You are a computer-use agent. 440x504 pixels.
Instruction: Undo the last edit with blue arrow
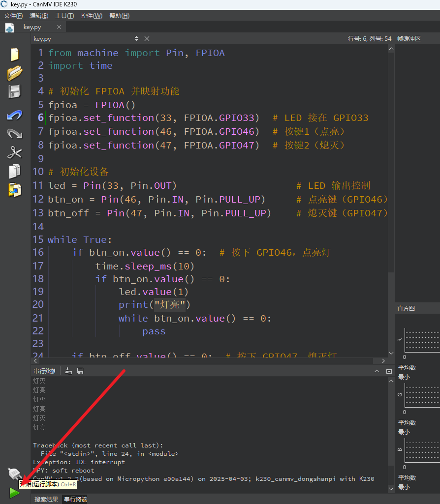(x=15, y=115)
